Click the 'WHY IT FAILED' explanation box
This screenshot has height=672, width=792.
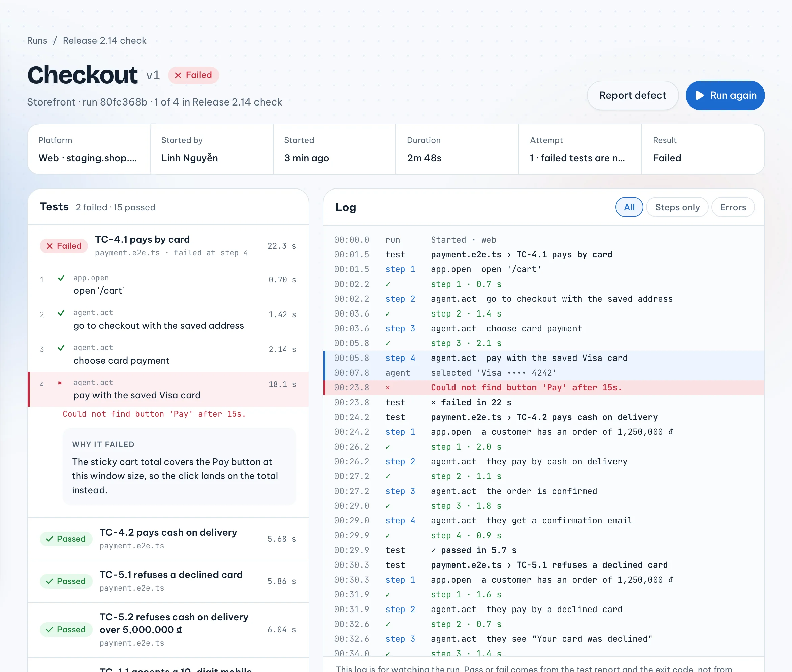point(179,467)
